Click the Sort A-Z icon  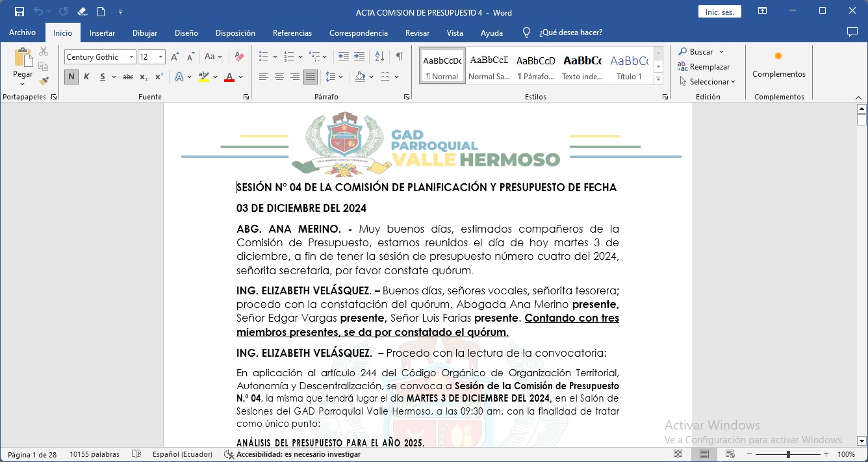[380, 57]
